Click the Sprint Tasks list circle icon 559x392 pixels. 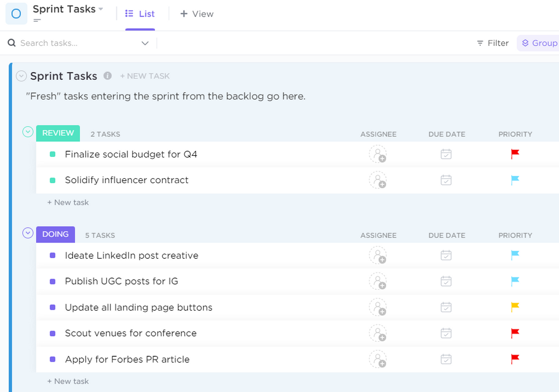pyautogui.click(x=16, y=14)
